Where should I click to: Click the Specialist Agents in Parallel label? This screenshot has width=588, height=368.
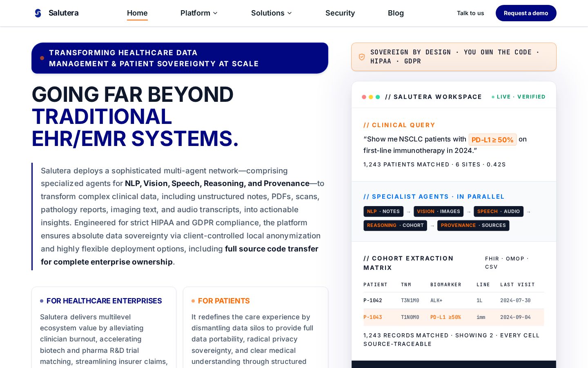434,197
